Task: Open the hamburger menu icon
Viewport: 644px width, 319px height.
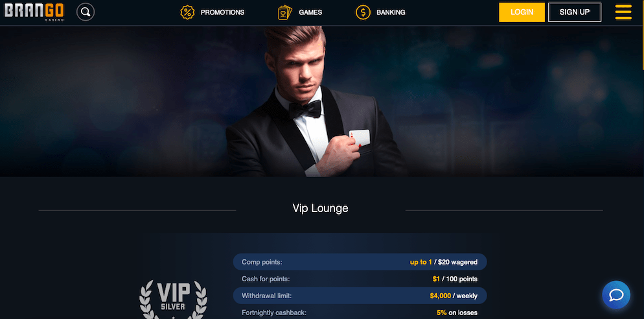Action: [623, 12]
